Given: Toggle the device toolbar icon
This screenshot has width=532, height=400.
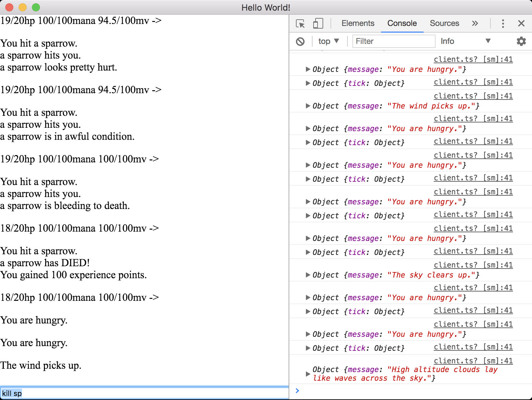Looking at the screenshot, I should point(318,24).
